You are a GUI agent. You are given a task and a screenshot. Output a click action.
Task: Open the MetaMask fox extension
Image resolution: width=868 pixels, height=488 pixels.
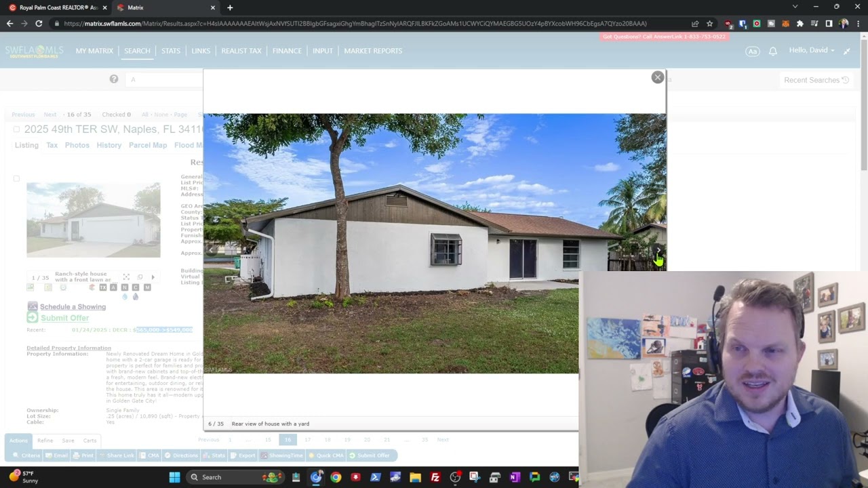tap(785, 23)
